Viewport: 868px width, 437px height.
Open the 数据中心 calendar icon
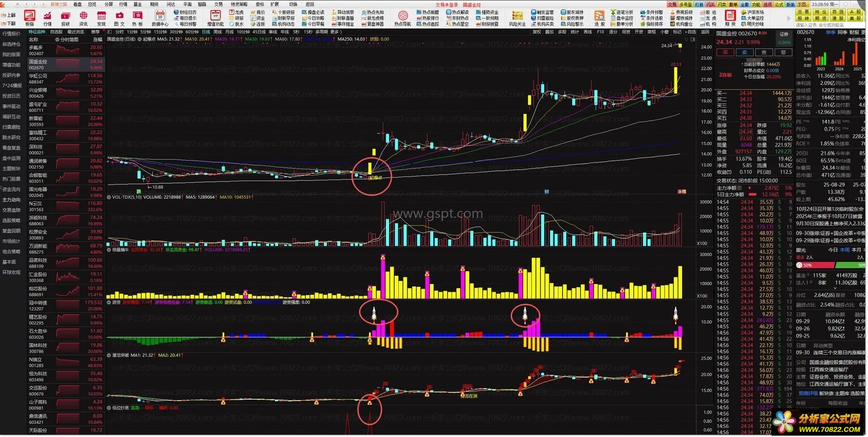pos(160,18)
